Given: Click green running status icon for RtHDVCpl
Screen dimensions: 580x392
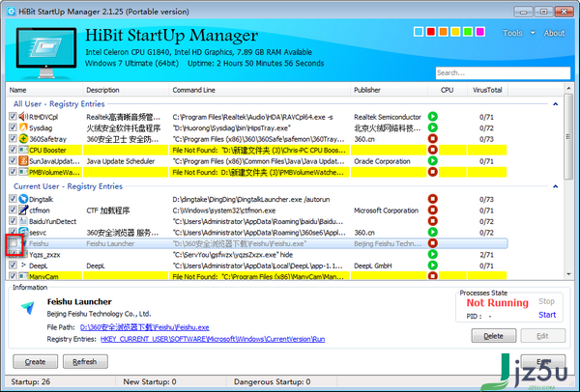Looking at the screenshot, I should click(433, 117).
